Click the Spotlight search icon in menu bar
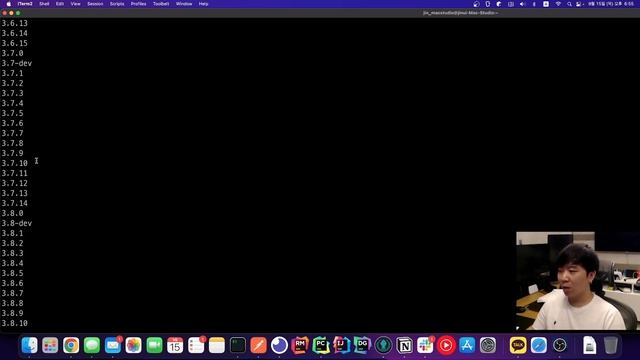This screenshot has width=640, height=360. [x=569, y=4]
